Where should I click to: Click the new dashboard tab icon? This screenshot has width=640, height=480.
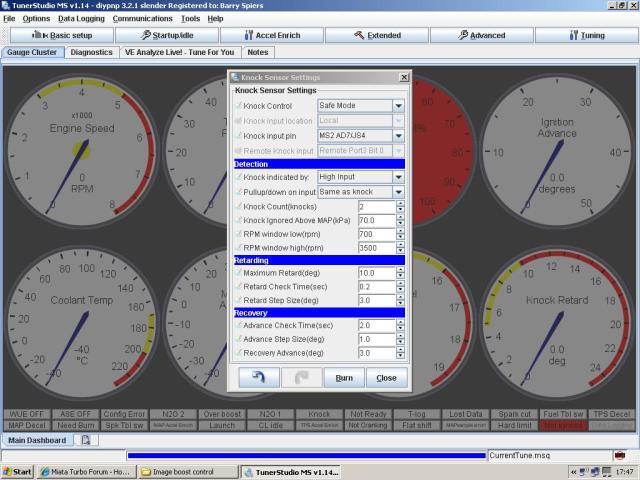click(x=86, y=440)
